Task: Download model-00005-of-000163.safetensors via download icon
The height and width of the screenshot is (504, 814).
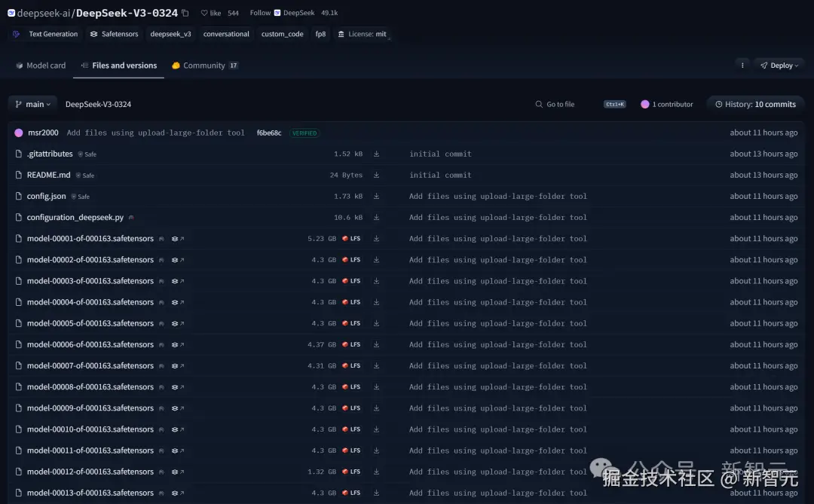Action: (376, 323)
